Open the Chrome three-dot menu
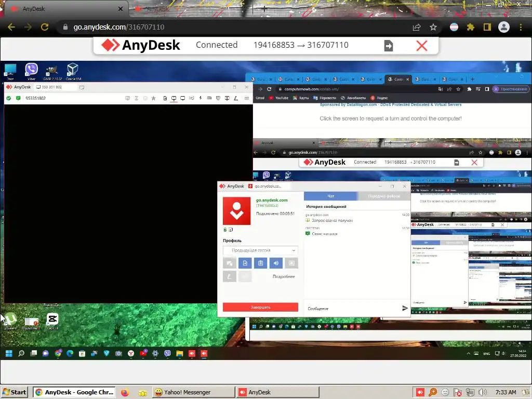Screen dimensions: 532x399 pos(521,27)
